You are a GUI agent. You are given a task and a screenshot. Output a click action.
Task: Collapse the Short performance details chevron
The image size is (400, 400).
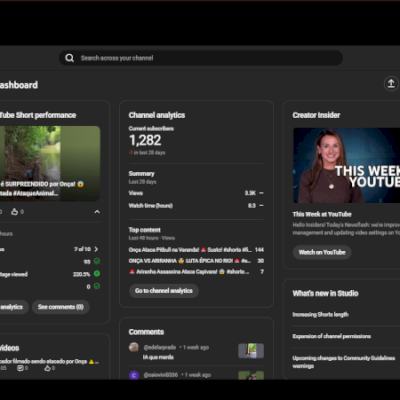(97, 212)
